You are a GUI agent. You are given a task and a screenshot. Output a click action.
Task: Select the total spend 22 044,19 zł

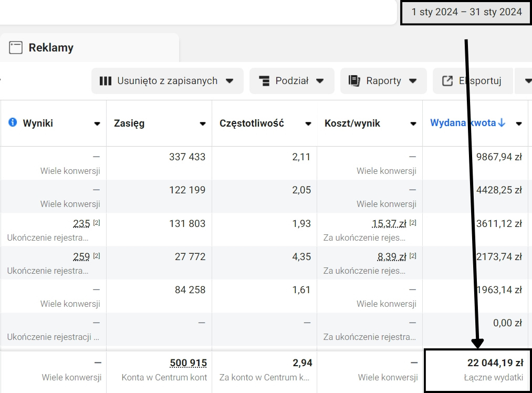[x=495, y=363]
